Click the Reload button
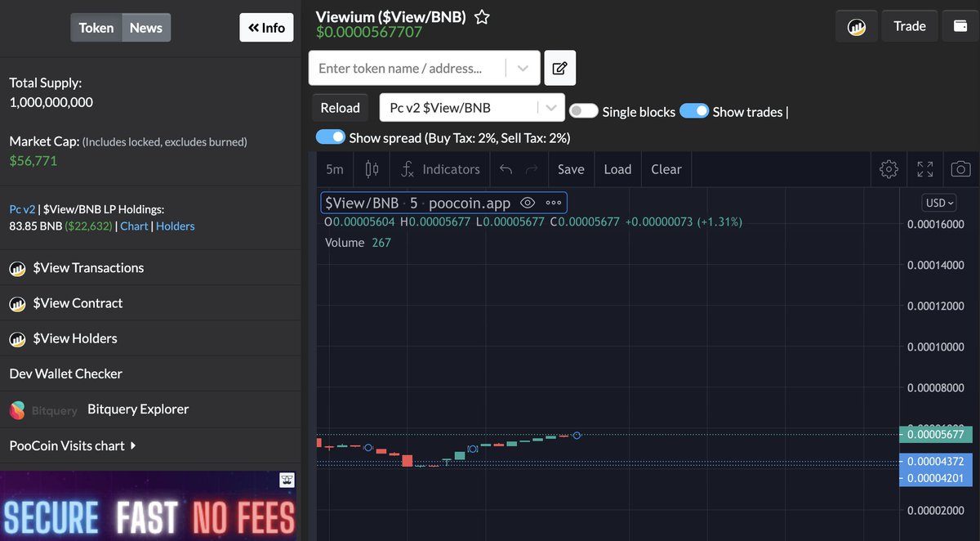The width and height of the screenshot is (980, 541). pyautogui.click(x=340, y=108)
